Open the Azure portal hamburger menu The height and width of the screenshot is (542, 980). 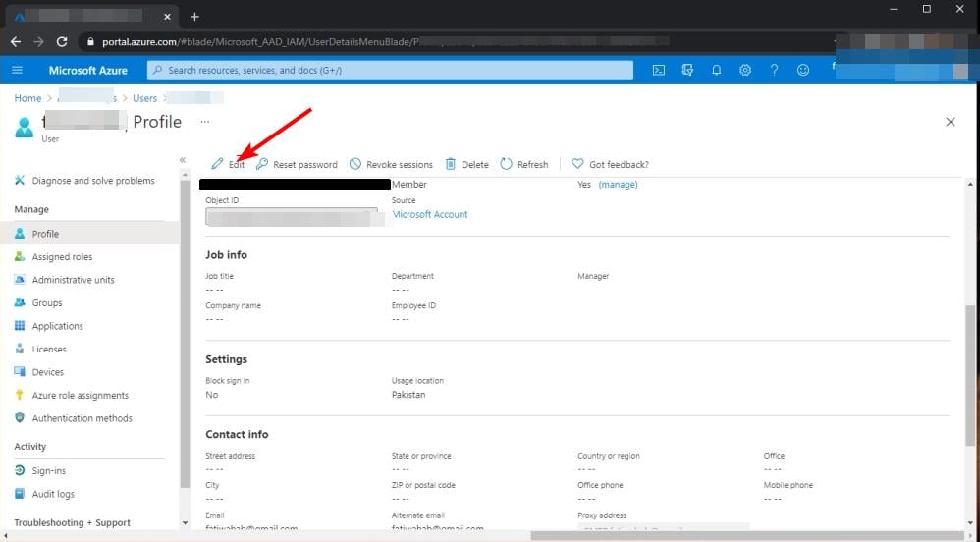(x=18, y=70)
